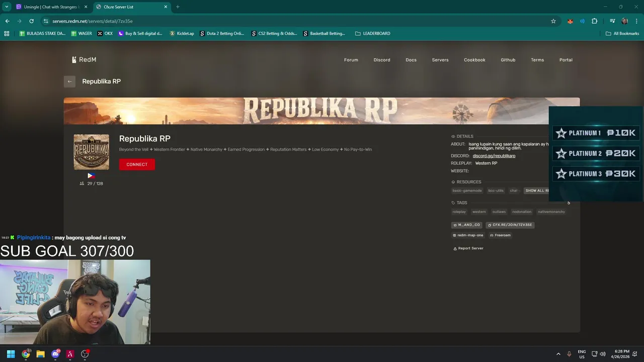Open OBS Studio from the taskbar
This screenshot has height=362, width=644.
click(x=85, y=354)
